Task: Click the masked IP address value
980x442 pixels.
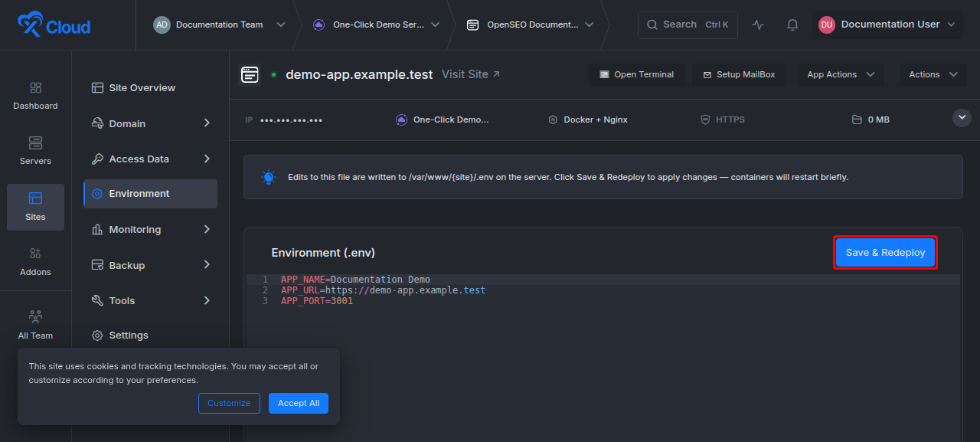Action: coord(291,120)
